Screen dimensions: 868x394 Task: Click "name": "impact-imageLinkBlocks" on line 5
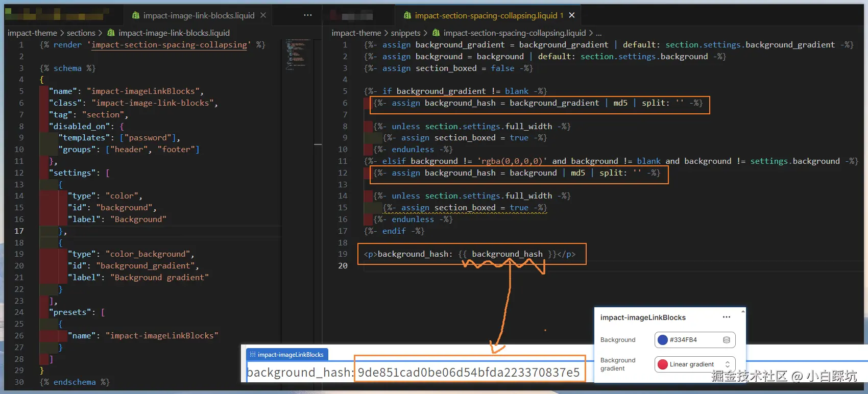(x=126, y=91)
